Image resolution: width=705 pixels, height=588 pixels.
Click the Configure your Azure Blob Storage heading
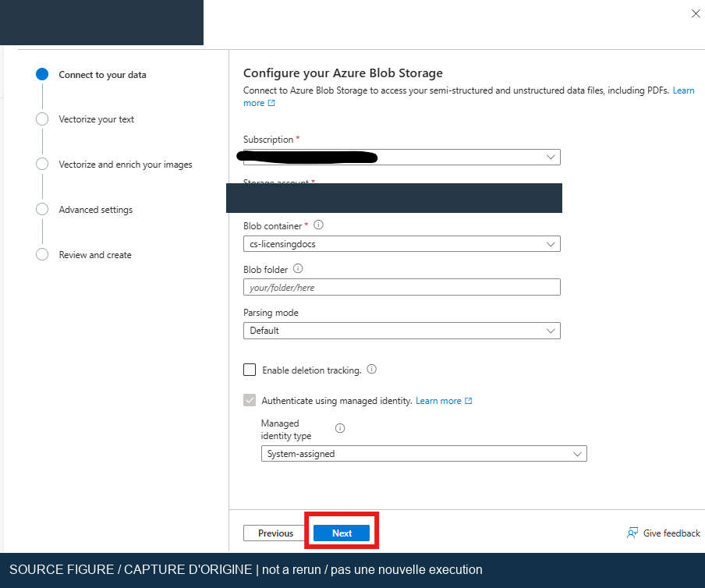pos(343,73)
